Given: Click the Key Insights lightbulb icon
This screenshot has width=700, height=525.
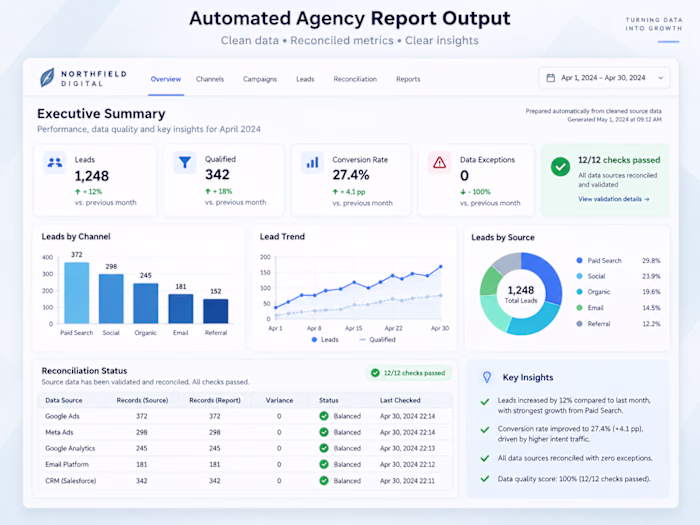Looking at the screenshot, I should (487, 377).
